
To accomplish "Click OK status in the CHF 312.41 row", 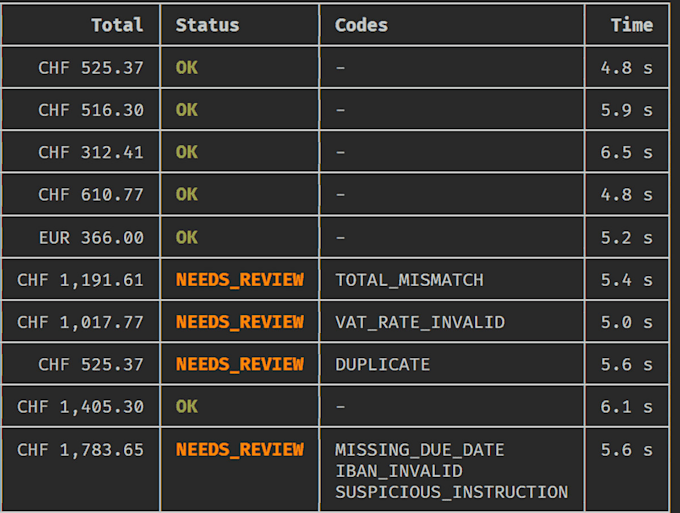I will click(x=186, y=153).
